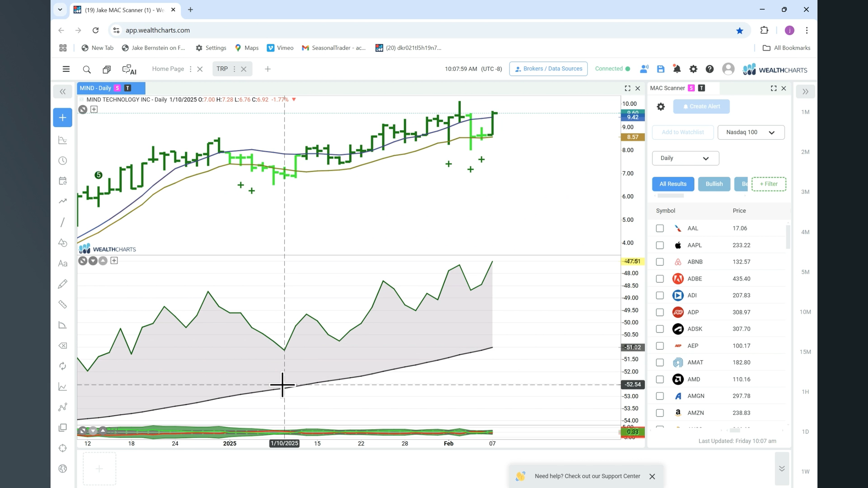The image size is (868, 488).
Task: Select the Aa text annotation tool
Action: tap(63, 263)
